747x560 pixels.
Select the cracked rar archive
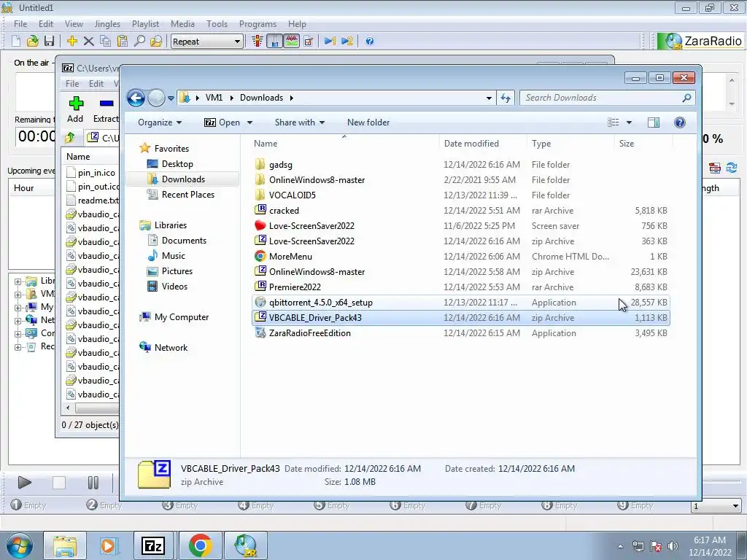pos(460,211)
